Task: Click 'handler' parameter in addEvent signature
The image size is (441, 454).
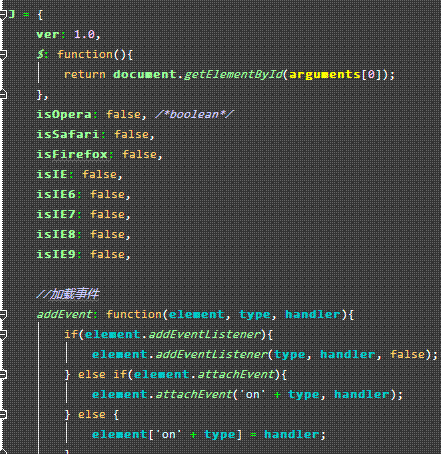Action: click(x=313, y=314)
